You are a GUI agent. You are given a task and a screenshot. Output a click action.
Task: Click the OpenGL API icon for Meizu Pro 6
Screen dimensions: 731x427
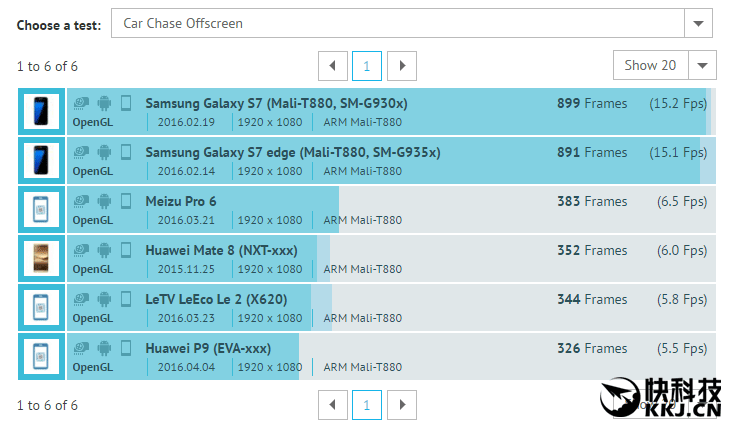point(81,201)
